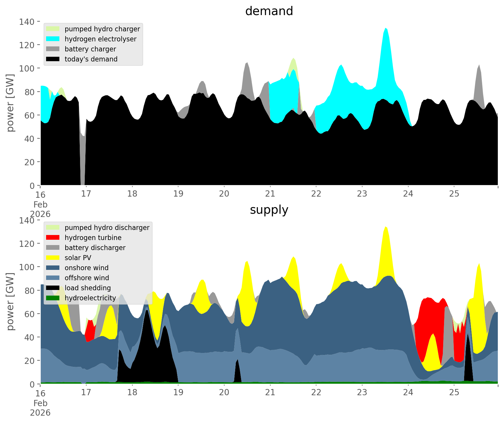Click the supply chart's power [GW] axis label

(x=10, y=302)
